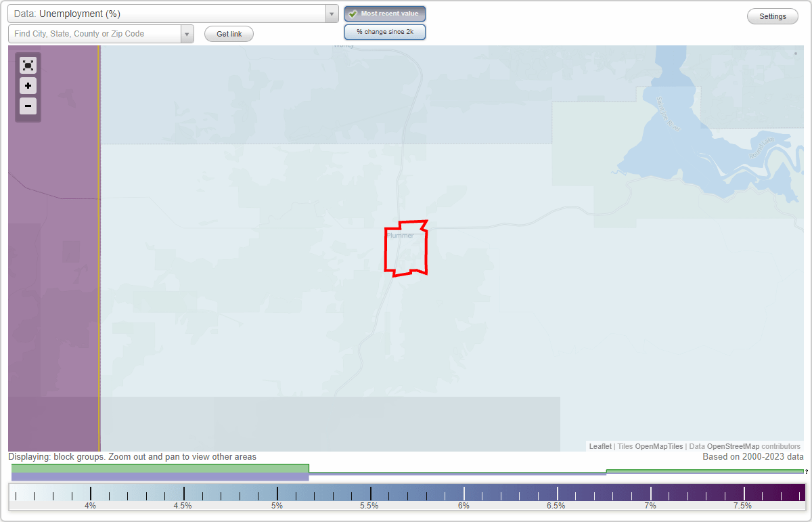
Task: Click the green histogram bar above the legend
Action: point(160,468)
